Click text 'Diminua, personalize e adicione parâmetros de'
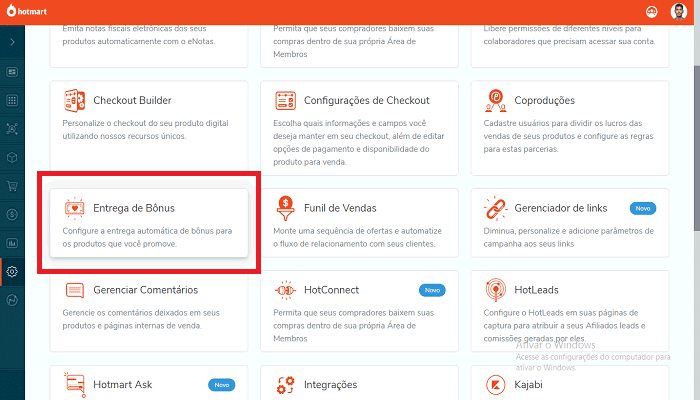The height and width of the screenshot is (400, 700). 568,231
